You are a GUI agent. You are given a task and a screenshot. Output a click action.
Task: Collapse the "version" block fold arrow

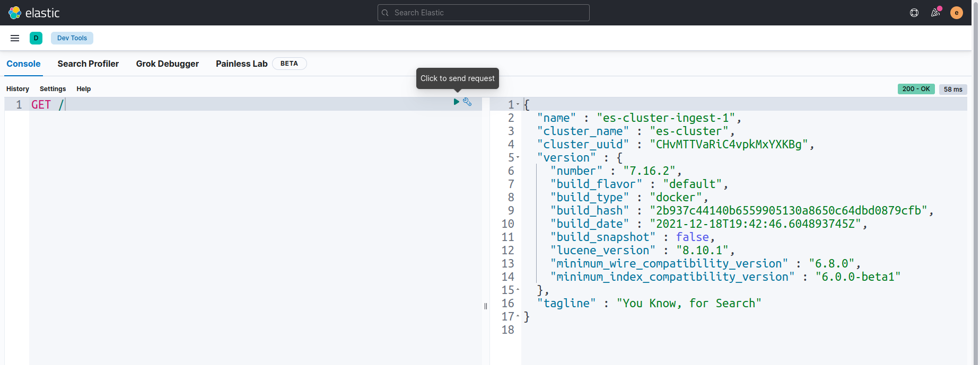[x=518, y=157]
